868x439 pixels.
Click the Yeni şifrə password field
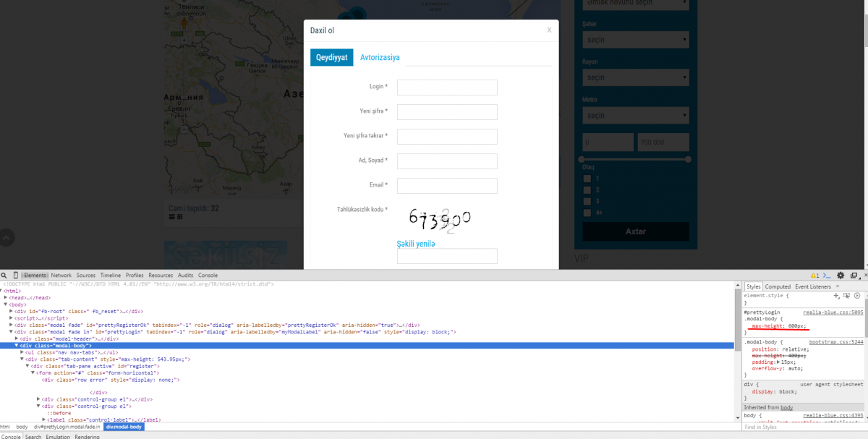447,112
